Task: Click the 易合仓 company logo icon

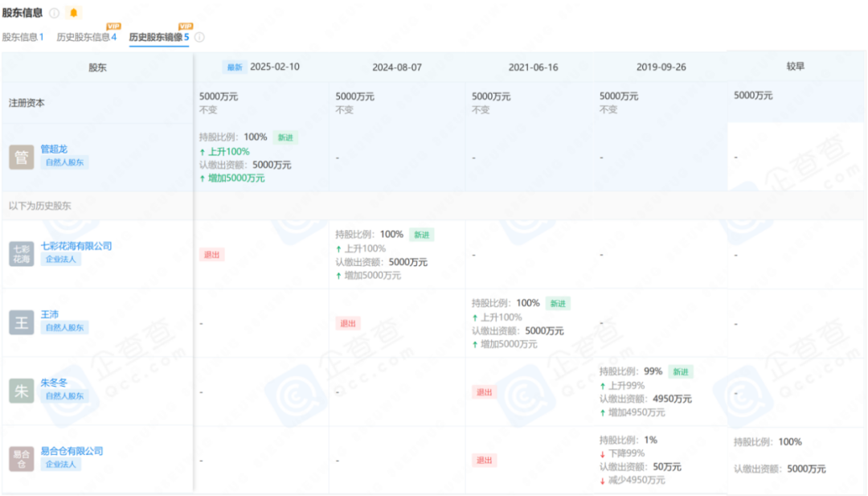Action: click(x=22, y=459)
